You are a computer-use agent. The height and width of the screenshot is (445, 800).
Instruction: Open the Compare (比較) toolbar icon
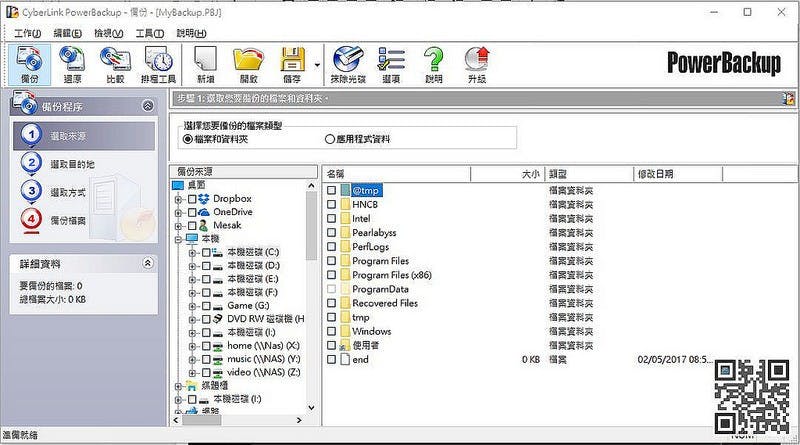pyautogui.click(x=115, y=64)
